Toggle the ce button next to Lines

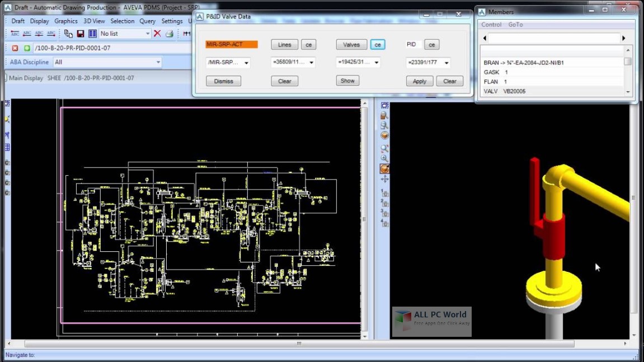[308, 45]
